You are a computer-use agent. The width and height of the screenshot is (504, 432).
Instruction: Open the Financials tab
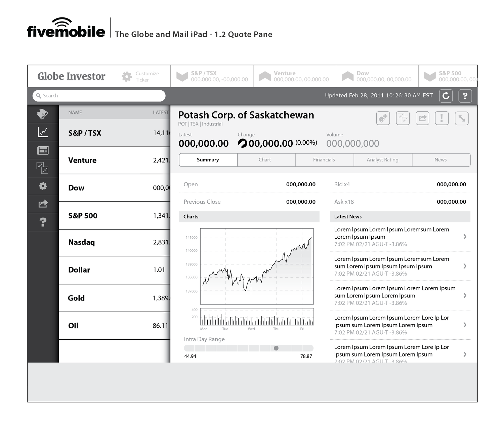pos(325,160)
